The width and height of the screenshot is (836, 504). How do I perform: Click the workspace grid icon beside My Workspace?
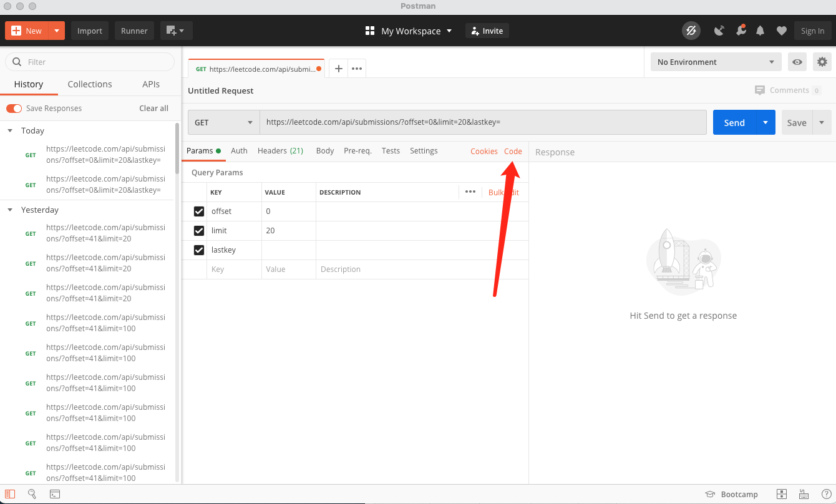click(370, 31)
